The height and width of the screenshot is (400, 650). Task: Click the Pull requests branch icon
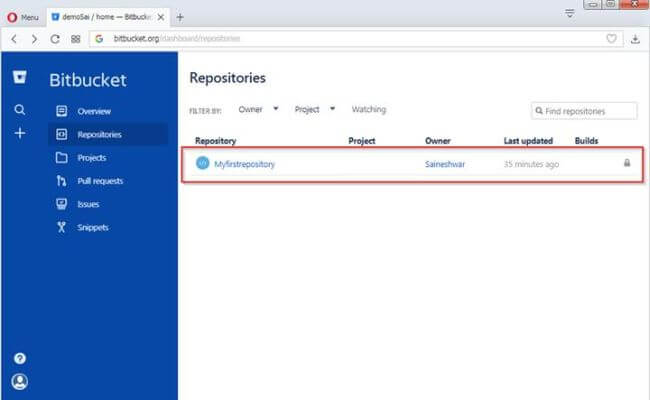pyautogui.click(x=62, y=181)
